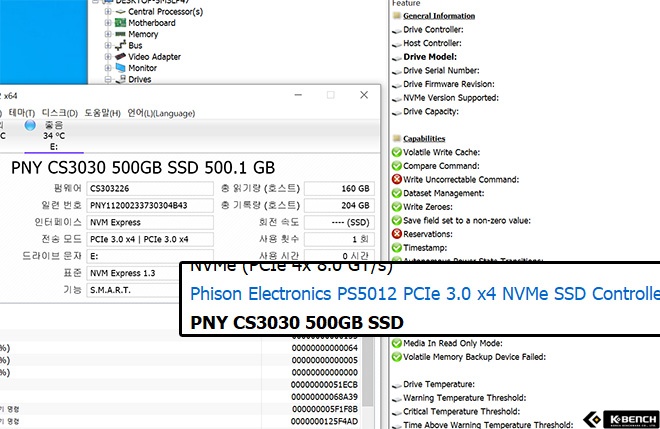Click the Drive Temperature drive icon

397,385
